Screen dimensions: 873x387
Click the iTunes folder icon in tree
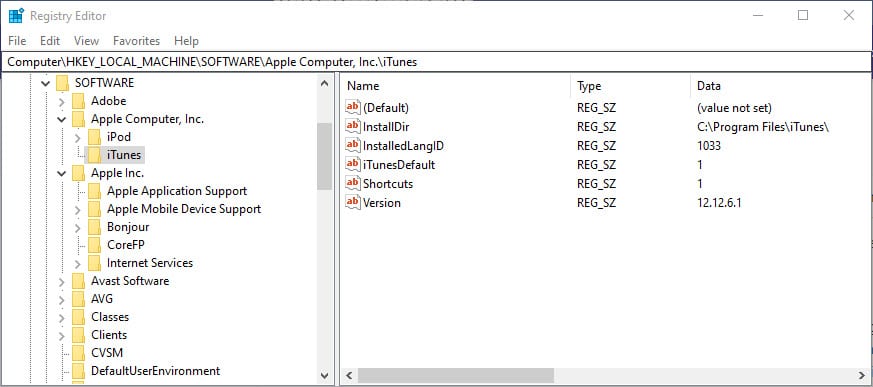(x=95, y=155)
